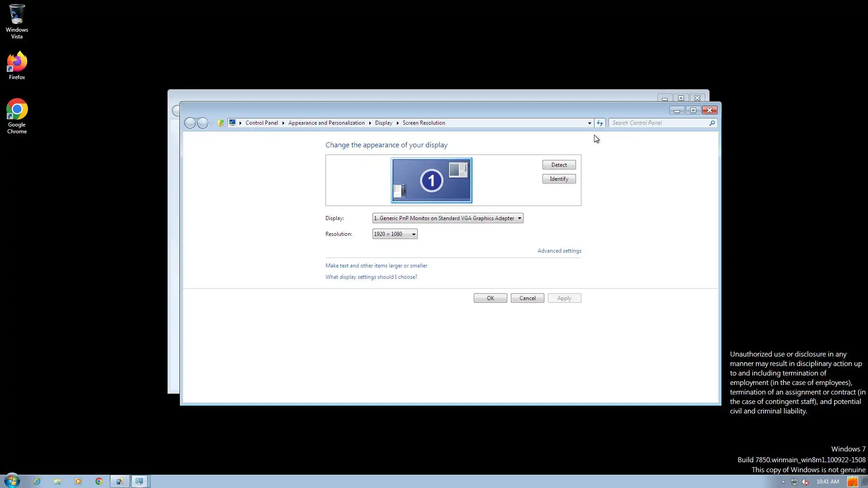Image resolution: width=868 pixels, height=488 pixels.
Task: Click the search magnifier icon
Action: (x=712, y=123)
